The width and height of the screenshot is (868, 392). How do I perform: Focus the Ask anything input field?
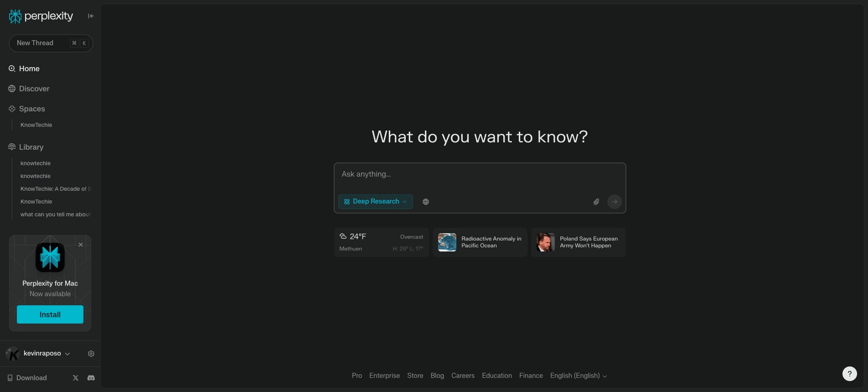point(480,174)
